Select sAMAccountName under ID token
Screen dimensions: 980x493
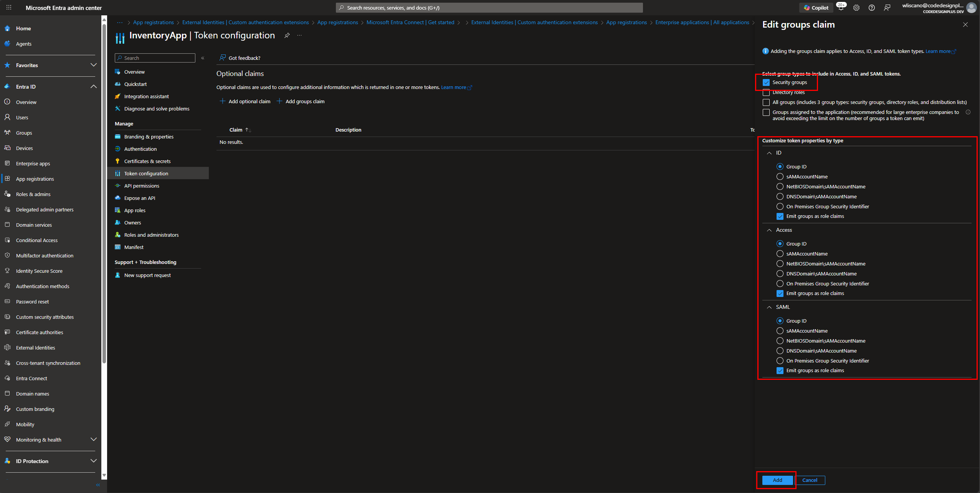click(x=780, y=176)
